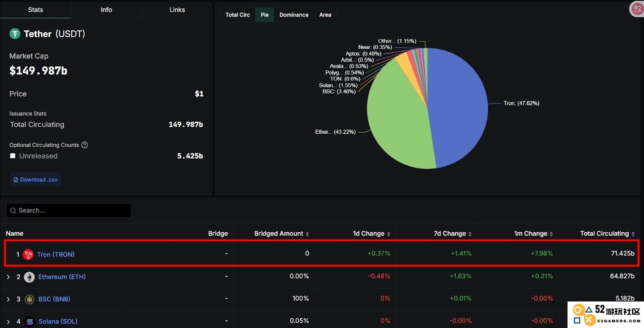Screen dimensions: 644x328
Task: Click the Polyg..: (0.54%) pie label
Action: point(345,73)
